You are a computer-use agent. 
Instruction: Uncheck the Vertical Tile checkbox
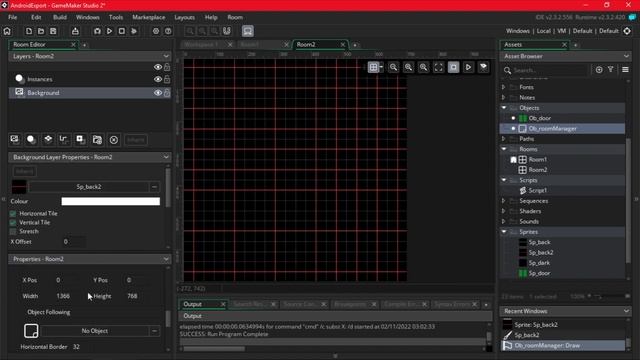(x=13, y=222)
